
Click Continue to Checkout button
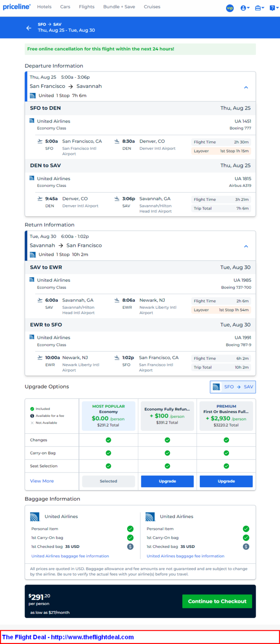pyautogui.click(x=217, y=601)
